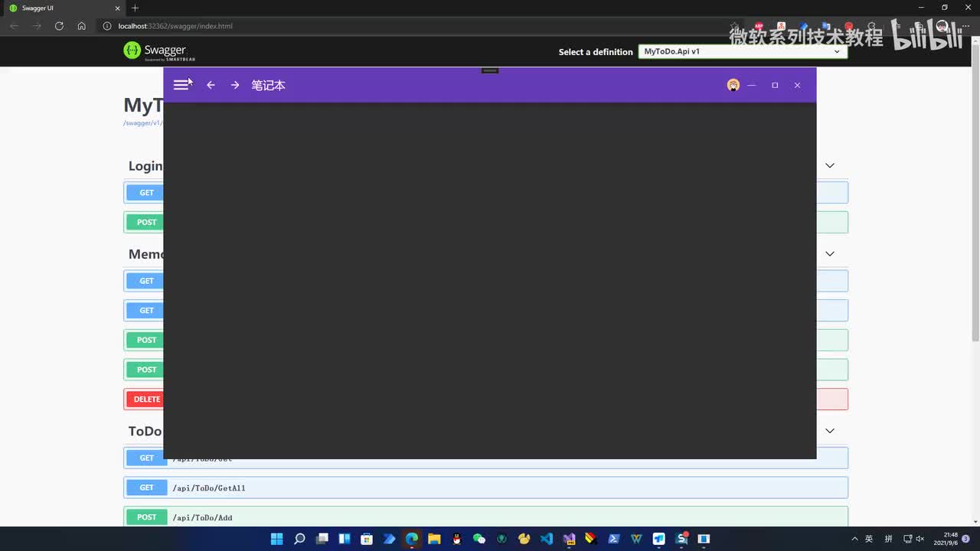
Task: Toggle the 拼 input method mode
Action: [888, 539]
